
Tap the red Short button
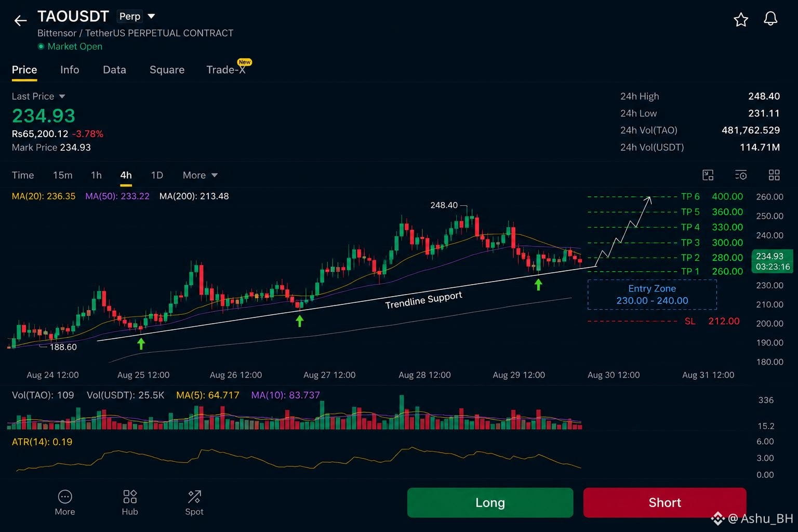tap(664, 502)
